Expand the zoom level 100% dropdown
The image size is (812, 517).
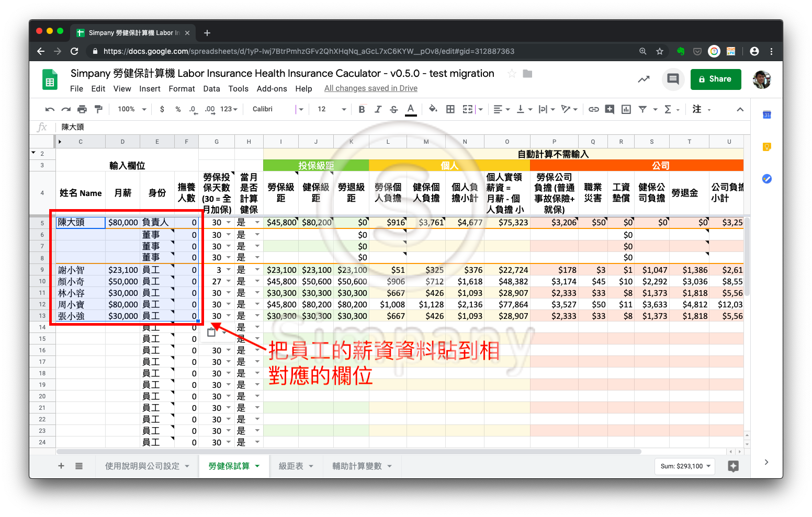click(132, 109)
